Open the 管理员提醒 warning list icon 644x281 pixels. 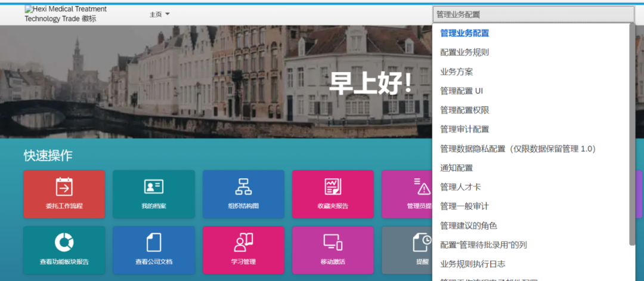[x=422, y=187]
